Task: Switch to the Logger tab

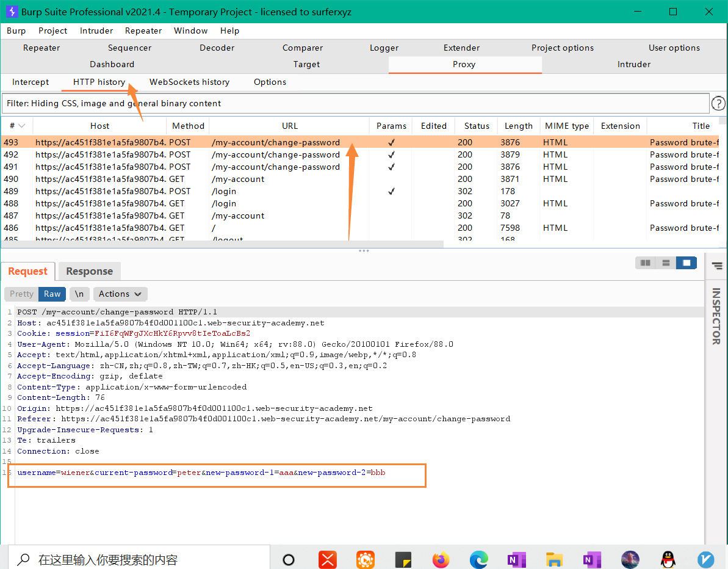Action: click(384, 48)
